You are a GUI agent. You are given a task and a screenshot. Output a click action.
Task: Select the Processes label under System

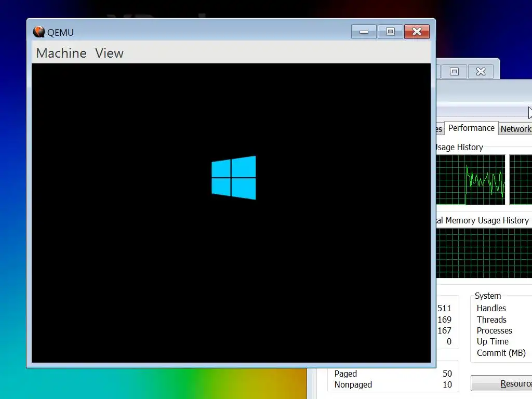pyautogui.click(x=495, y=330)
